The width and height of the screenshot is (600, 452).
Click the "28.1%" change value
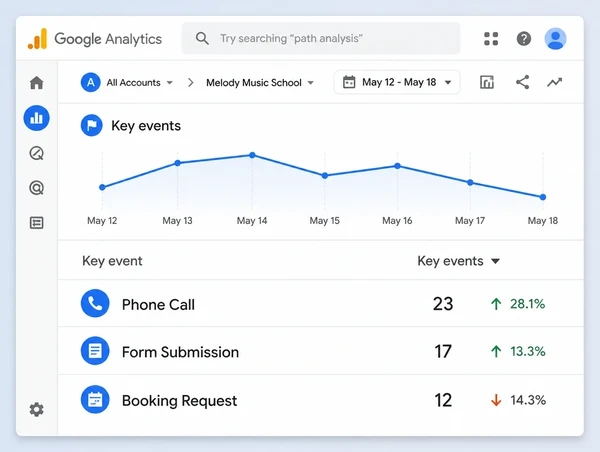[528, 304]
